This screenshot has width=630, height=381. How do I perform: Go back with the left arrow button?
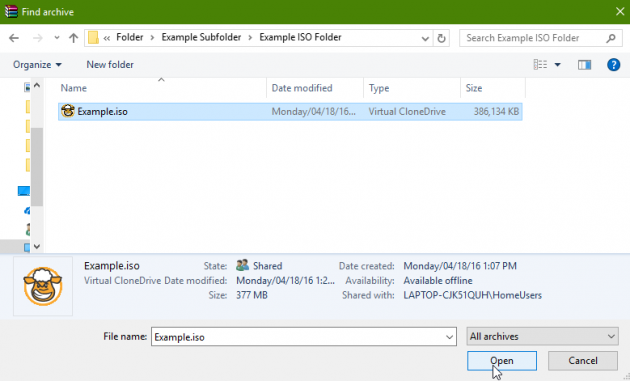point(14,38)
